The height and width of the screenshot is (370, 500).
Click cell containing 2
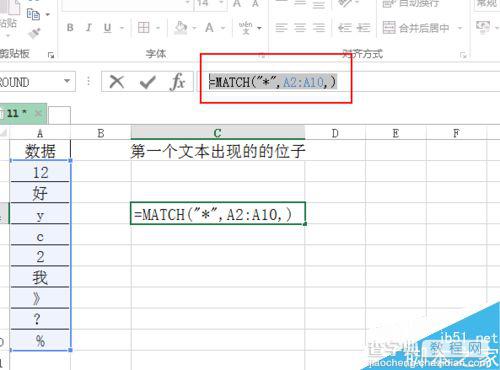point(40,256)
